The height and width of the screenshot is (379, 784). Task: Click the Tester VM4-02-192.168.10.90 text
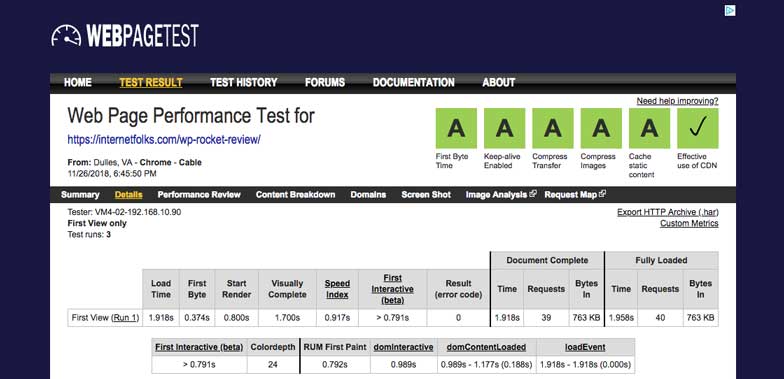click(x=124, y=212)
